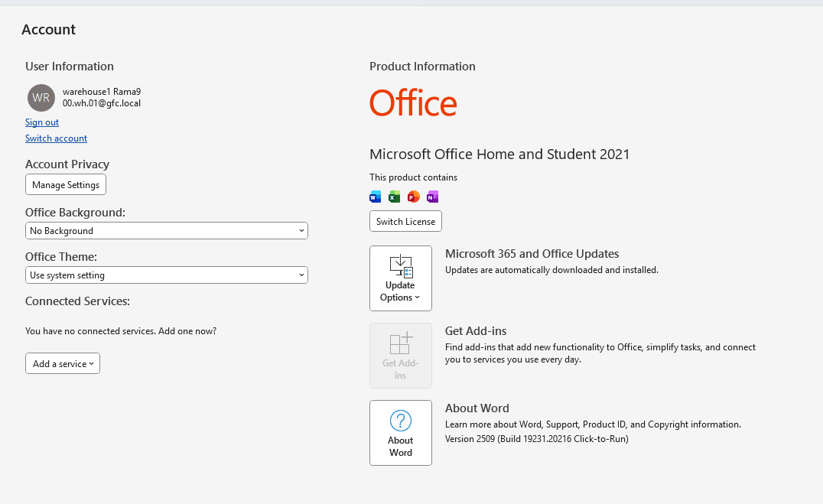Click the Sign out link
This screenshot has width=823, height=504.
[42, 122]
